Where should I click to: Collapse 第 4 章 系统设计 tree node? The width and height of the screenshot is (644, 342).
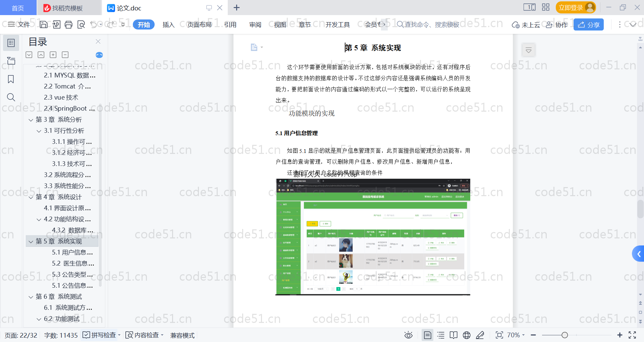[31, 197]
